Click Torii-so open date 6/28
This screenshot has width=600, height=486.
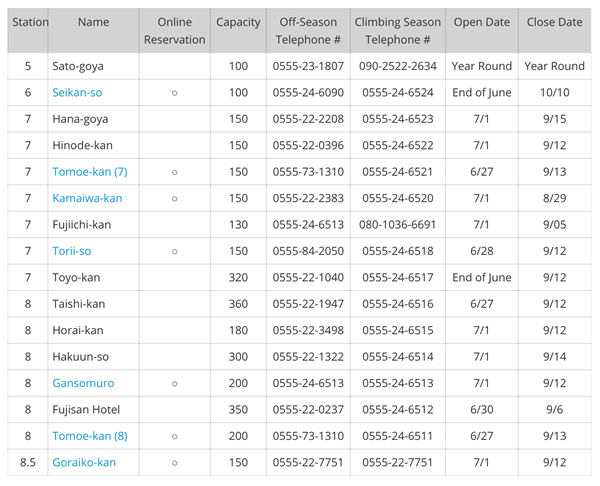pos(481,251)
